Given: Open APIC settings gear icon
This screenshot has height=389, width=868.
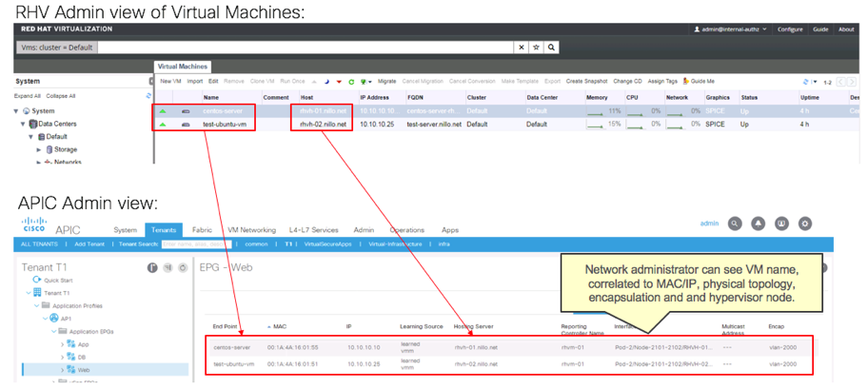Looking at the screenshot, I should pyautogui.click(x=805, y=224).
